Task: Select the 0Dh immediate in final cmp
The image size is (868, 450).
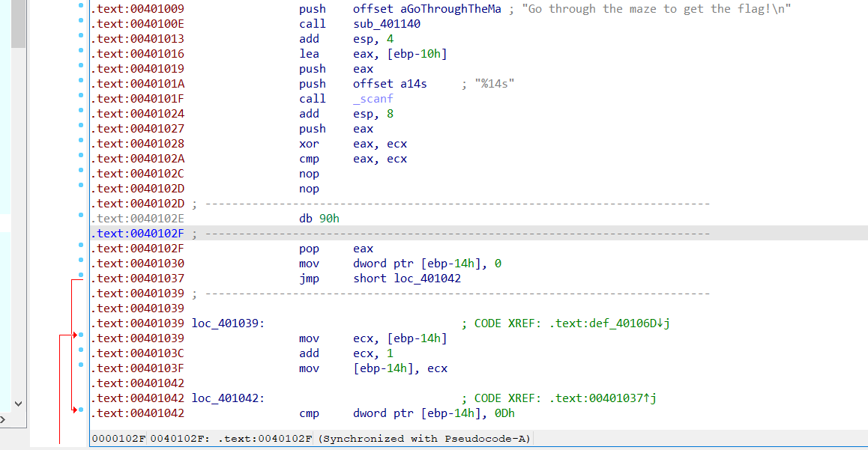Action: click(504, 413)
